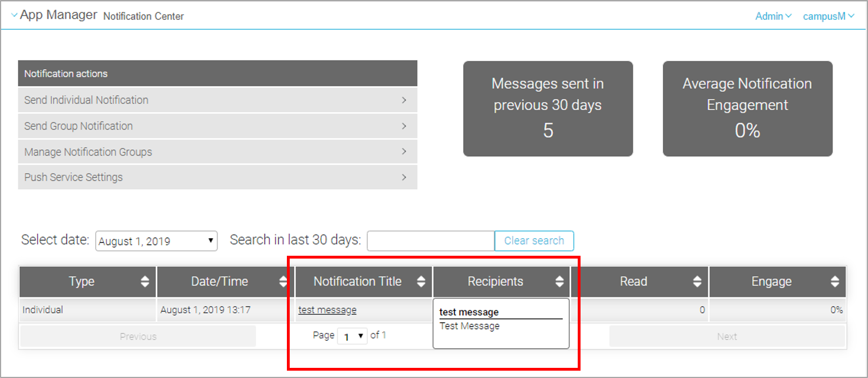Click the Test Message tooltip popup
This screenshot has height=378, width=868.
501,323
